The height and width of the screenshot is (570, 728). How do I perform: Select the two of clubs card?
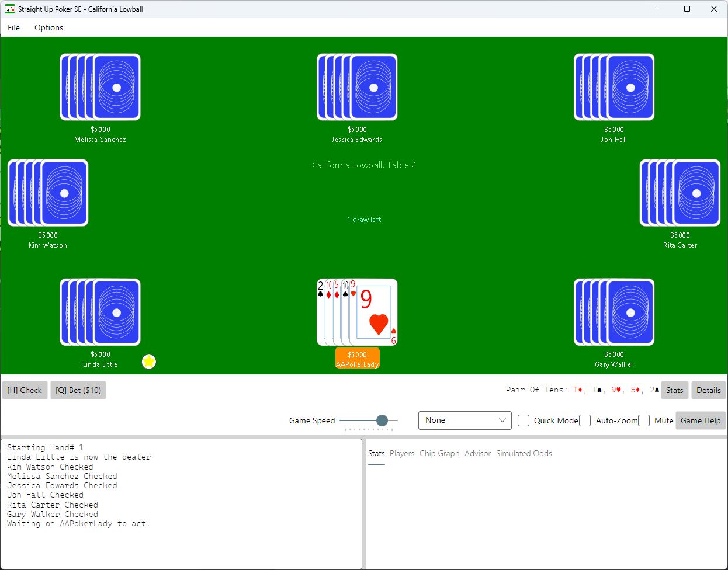pyautogui.click(x=320, y=312)
